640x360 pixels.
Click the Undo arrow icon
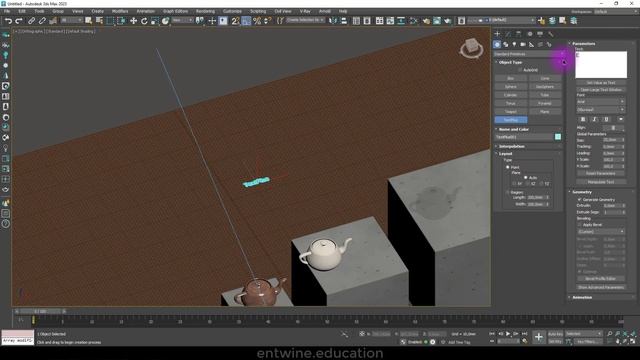[x=8, y=21]
